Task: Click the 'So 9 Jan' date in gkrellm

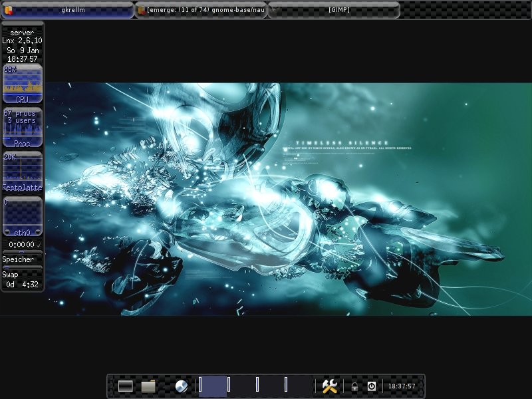Action: coord(23,51)
